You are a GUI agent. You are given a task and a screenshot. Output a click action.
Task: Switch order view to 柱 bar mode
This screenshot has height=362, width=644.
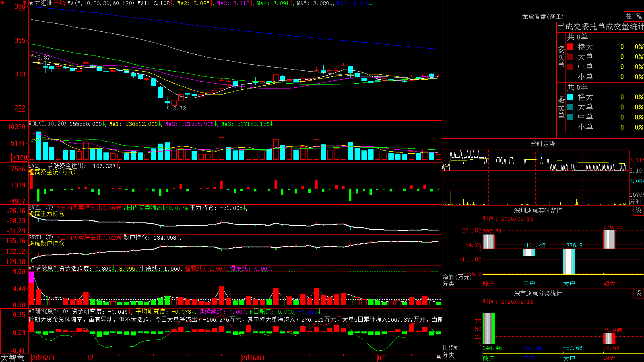(x=629, y=16)
